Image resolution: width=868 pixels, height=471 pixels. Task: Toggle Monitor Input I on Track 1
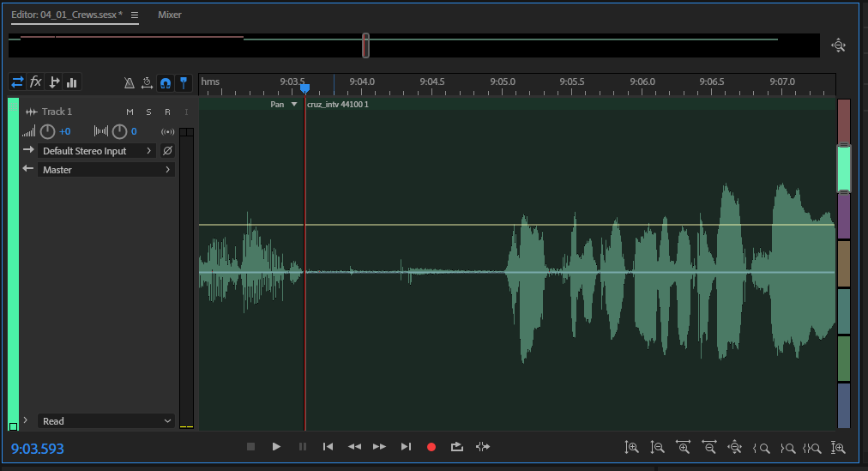point(186,112)
